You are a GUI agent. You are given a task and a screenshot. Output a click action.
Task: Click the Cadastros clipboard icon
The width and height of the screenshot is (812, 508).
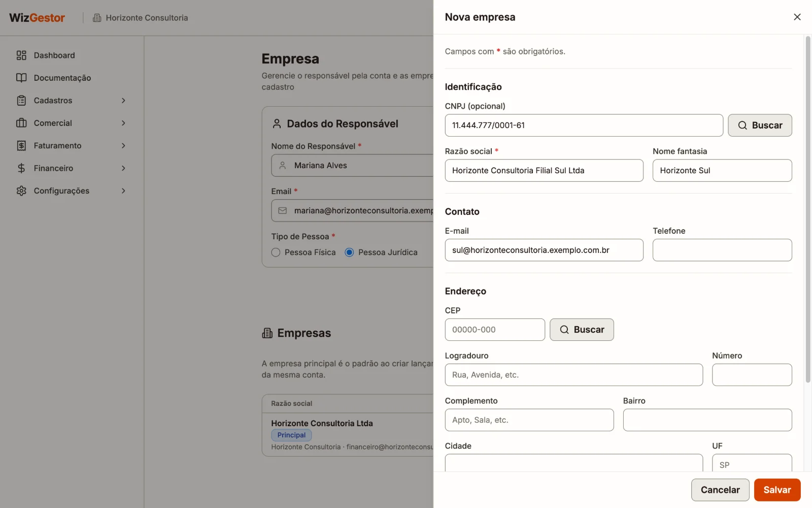pos(21,101)
